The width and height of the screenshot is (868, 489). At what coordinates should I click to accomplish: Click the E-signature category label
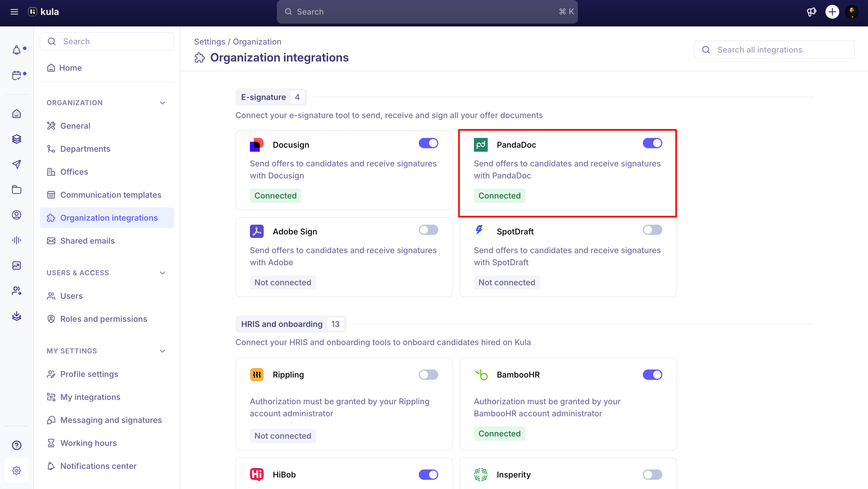[x=271, y=97]
